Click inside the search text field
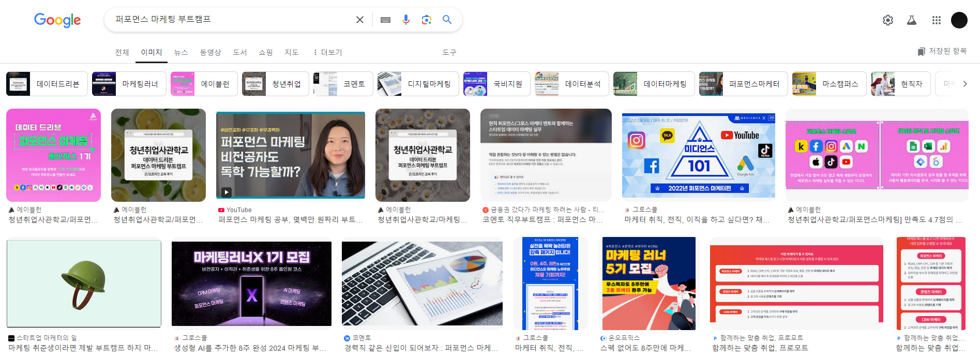The width and height of the screenshot is (980, 357). coord(232,20)
